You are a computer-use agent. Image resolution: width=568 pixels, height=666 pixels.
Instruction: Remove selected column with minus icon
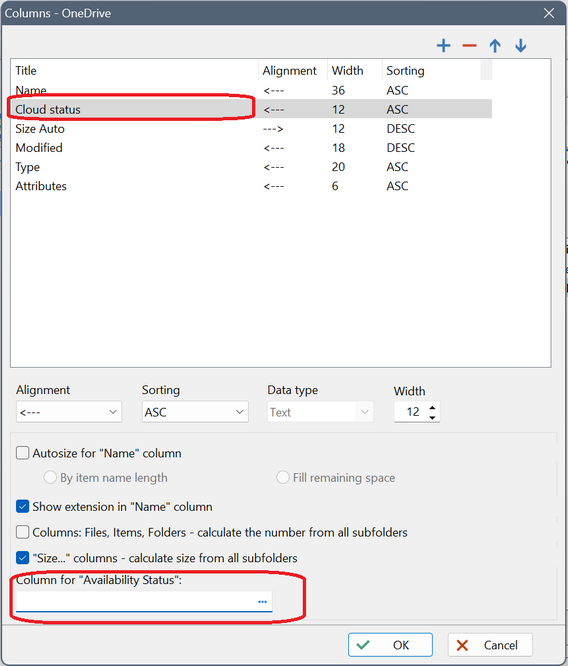click(469, 45)
